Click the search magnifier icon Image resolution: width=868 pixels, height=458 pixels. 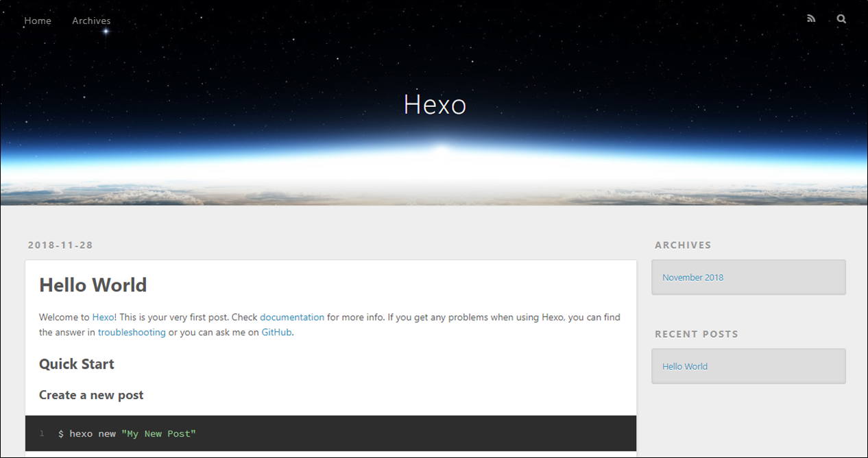841,19
